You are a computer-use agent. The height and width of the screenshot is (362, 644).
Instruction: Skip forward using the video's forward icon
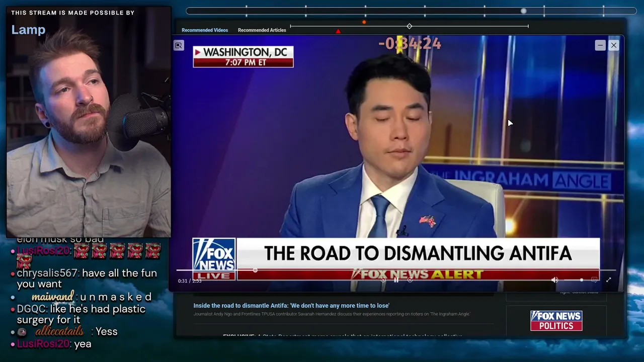click(410, 280)
